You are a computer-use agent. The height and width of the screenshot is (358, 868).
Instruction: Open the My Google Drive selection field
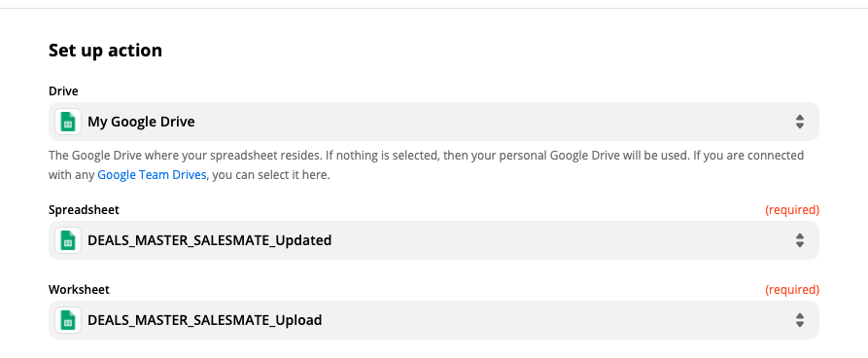click(x=434, y=122)
